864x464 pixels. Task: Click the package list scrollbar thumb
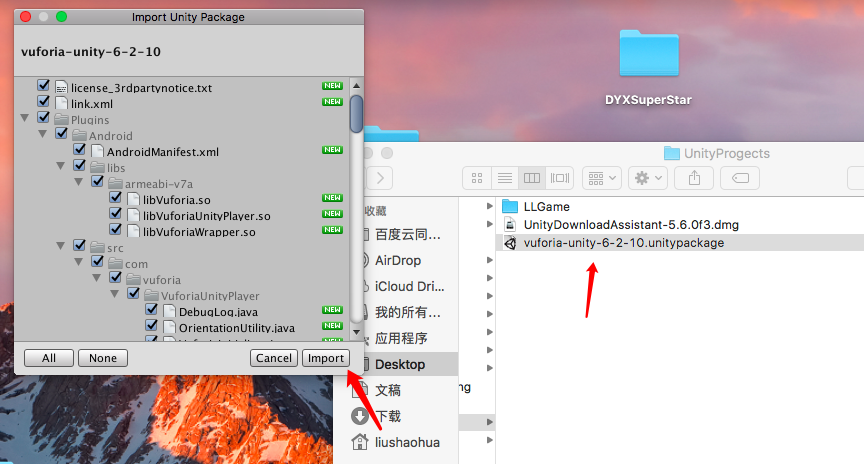pos(357,114)
